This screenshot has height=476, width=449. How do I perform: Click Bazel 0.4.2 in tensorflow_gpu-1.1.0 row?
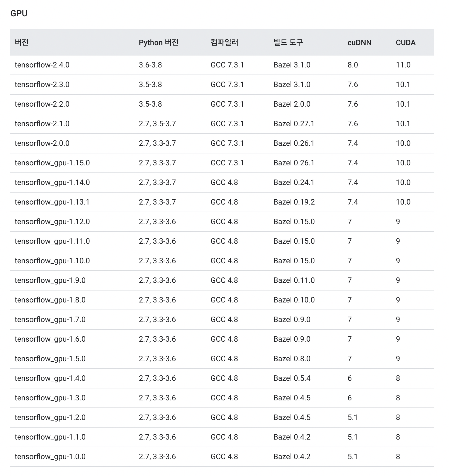coord(292,437)
